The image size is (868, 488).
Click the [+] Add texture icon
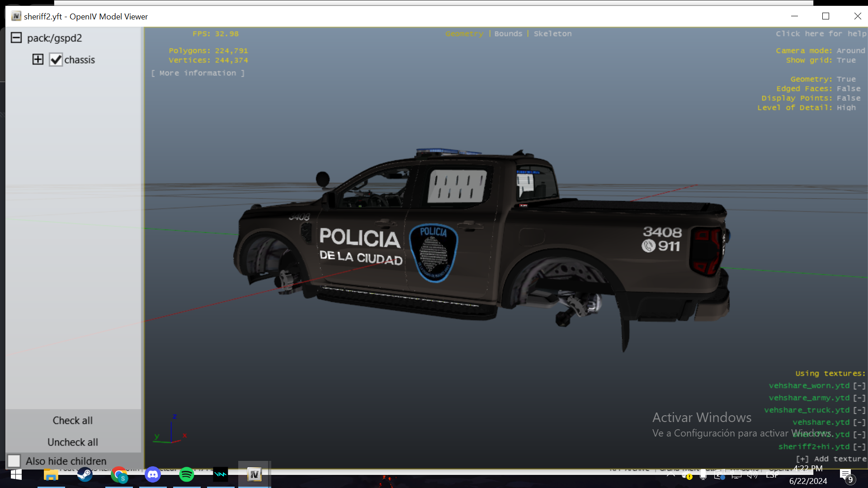[x=802, y=459]
